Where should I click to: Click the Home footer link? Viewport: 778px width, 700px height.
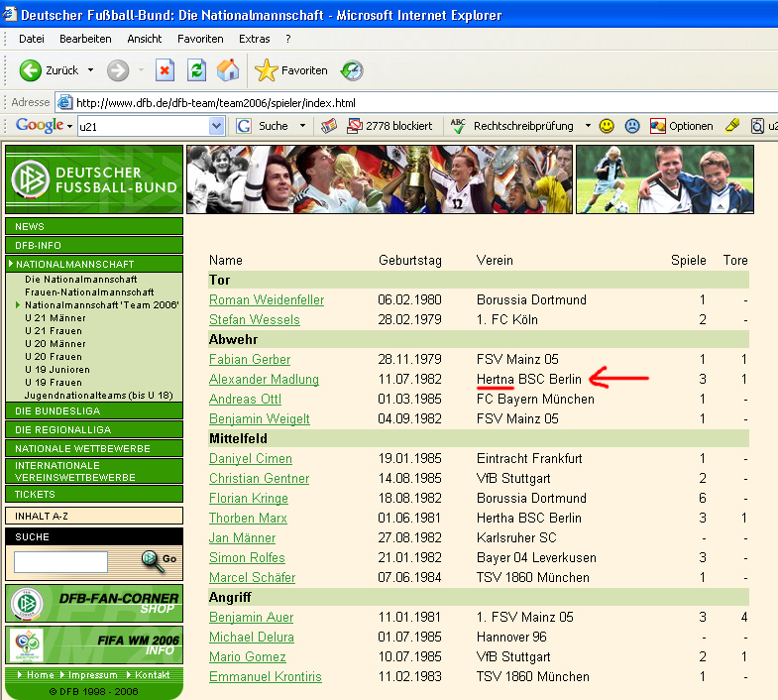click(41, 674)
